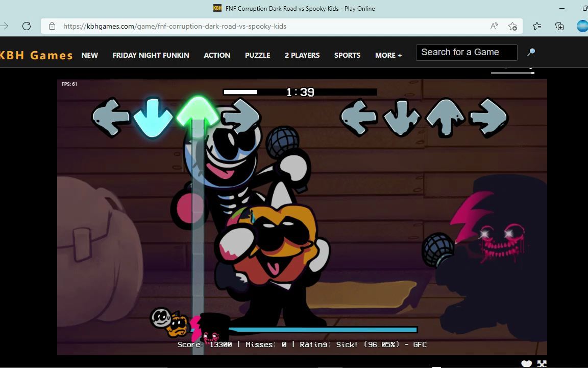Viewport: 588px width, 368px height.
Task: Click the browser refresh icon
Action: 26,26
